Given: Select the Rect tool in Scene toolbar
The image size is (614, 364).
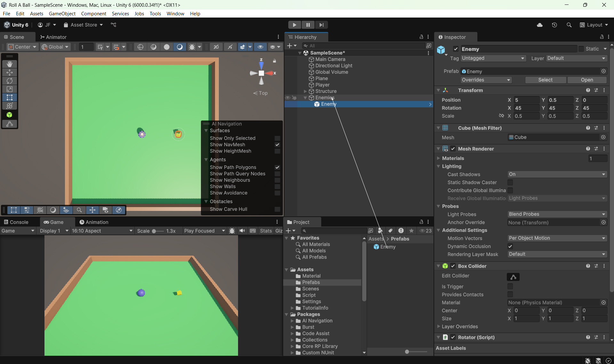Looking at the screenshot, I should coord(10,97).
